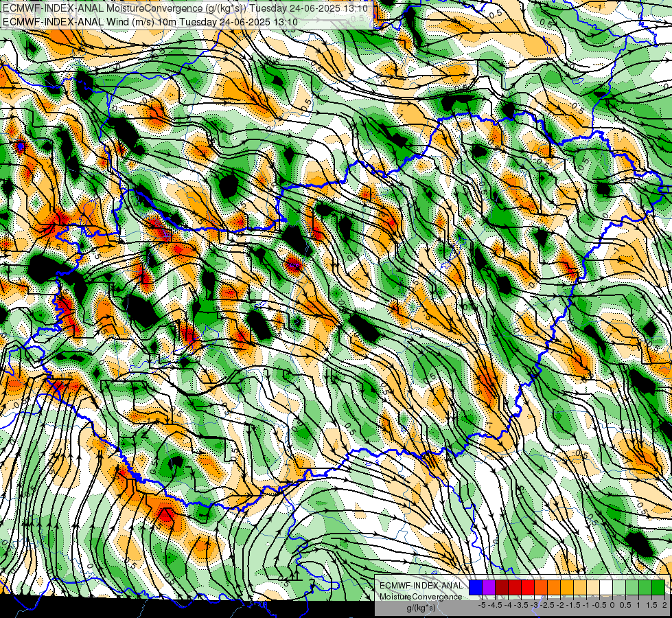
Task: Click the blue legend swatch below -5
Action: tap(476, 588)
